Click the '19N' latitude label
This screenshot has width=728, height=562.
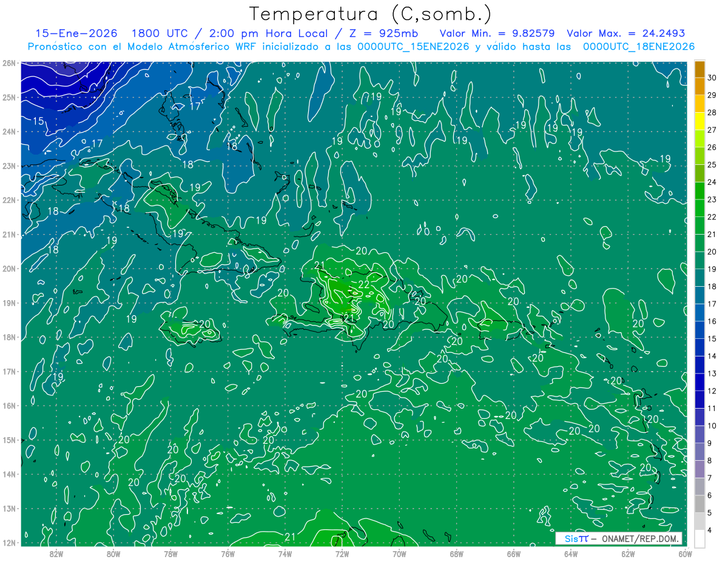9,303
